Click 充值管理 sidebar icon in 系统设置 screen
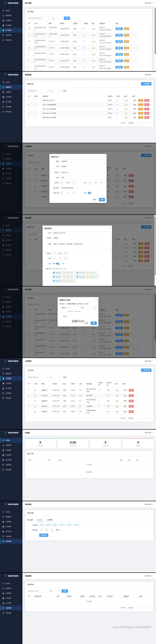This screenshot has width=156, height=644. pyautogui.click(x=3, y=536)
